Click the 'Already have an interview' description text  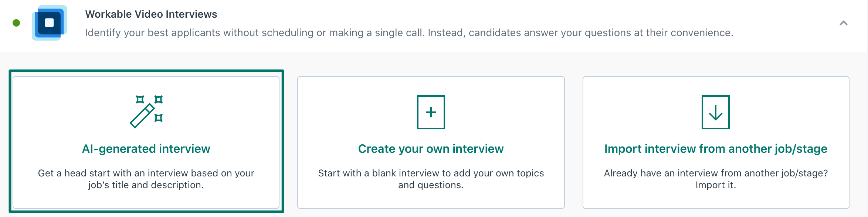point(716,179)
